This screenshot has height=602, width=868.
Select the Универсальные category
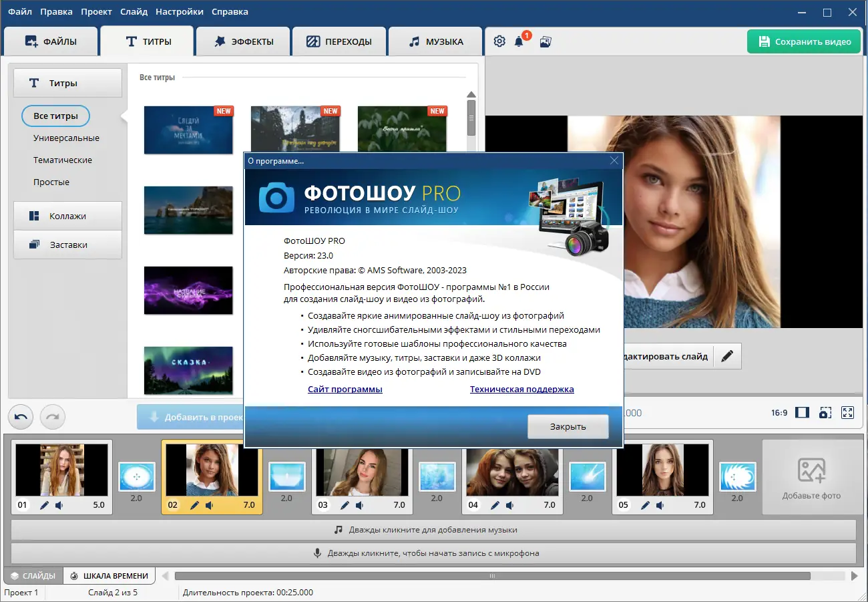pos(66,138)
